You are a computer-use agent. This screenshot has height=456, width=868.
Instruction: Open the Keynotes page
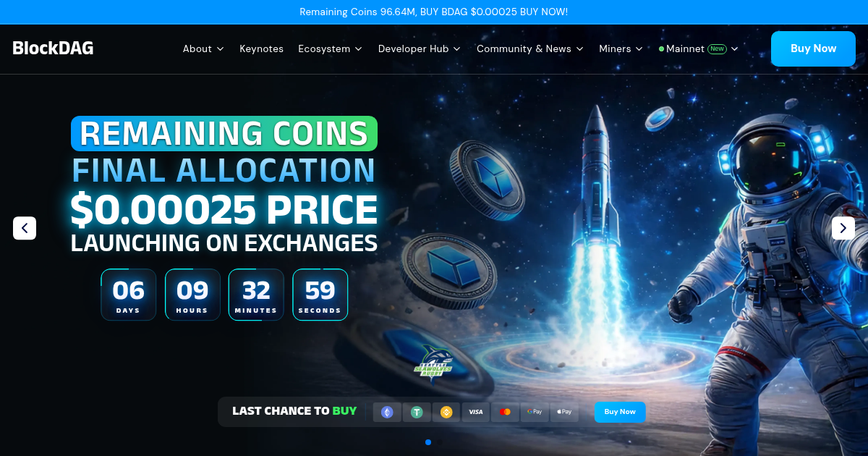click(261, 48)
